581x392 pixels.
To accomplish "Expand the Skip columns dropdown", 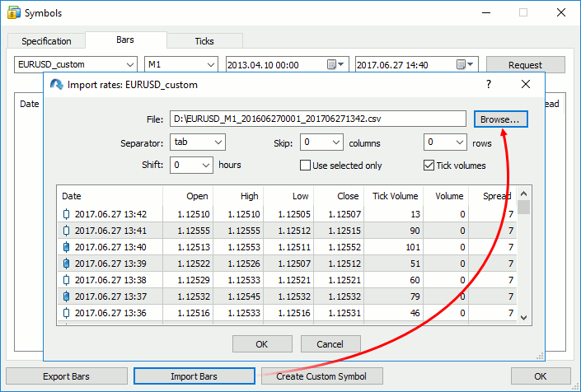I will 321,142.
